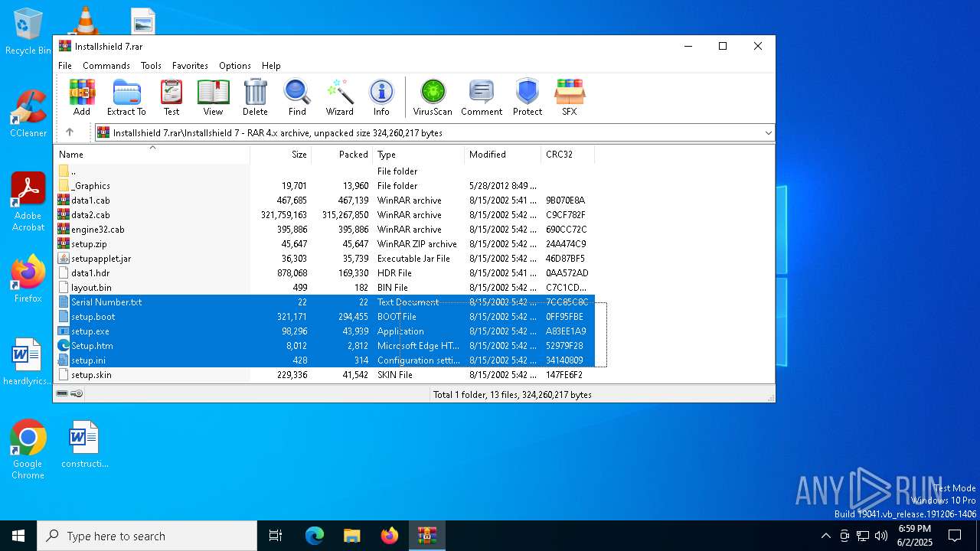Show archive Info

click(x=381, y=97)
